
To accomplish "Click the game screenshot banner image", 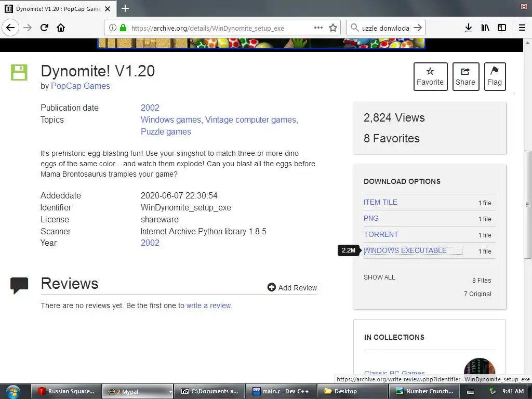I will coord(261,43).
